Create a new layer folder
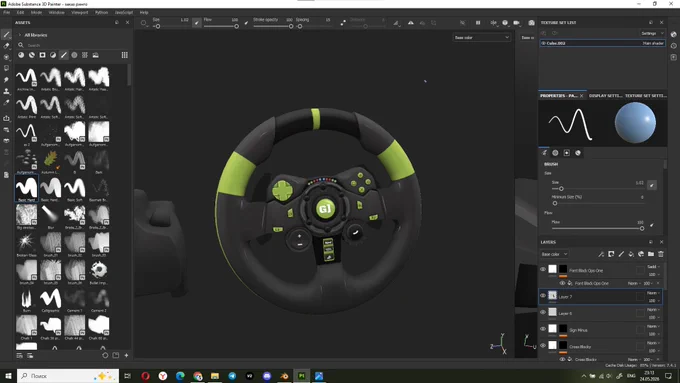This screenshot has height=383, width=680. pos(651,254)
